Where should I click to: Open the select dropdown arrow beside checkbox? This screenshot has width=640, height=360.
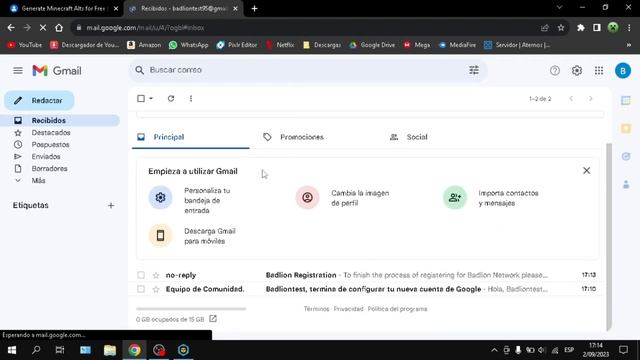coord(151,98)
